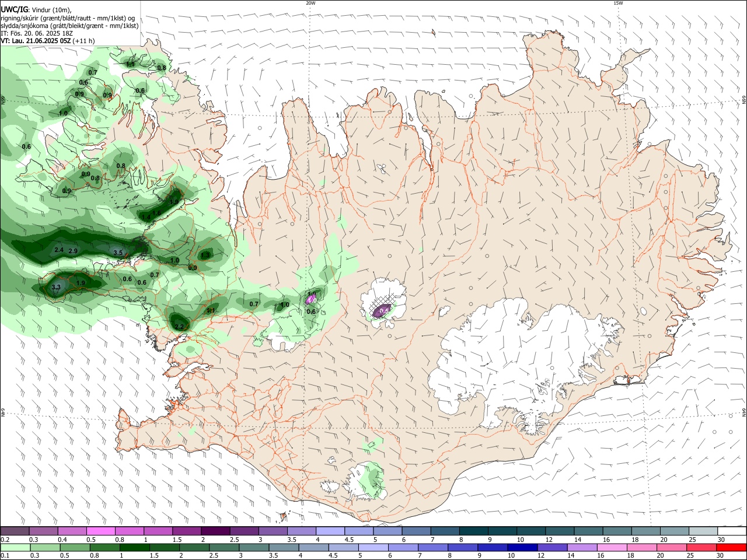
Task: Click the 0.4 label in the upper legend
Action: tap(62, 540)
